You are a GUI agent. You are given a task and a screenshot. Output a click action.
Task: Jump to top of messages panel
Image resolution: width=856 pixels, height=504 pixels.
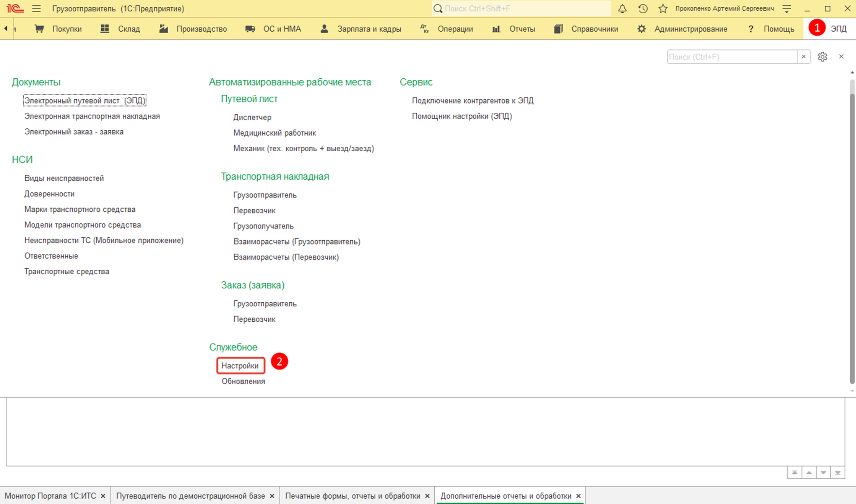[794, 473]
